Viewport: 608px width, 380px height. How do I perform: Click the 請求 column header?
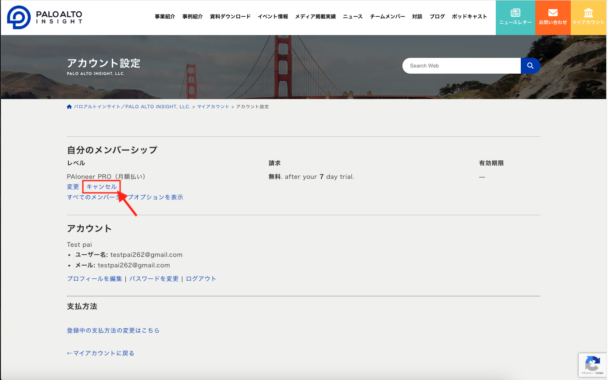(x=275, y=163)
